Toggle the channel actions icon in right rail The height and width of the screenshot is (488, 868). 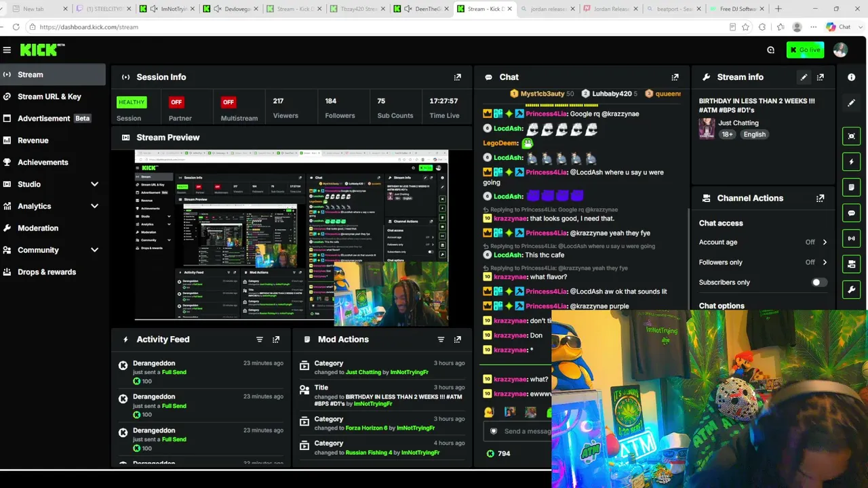tap(852, 264)
